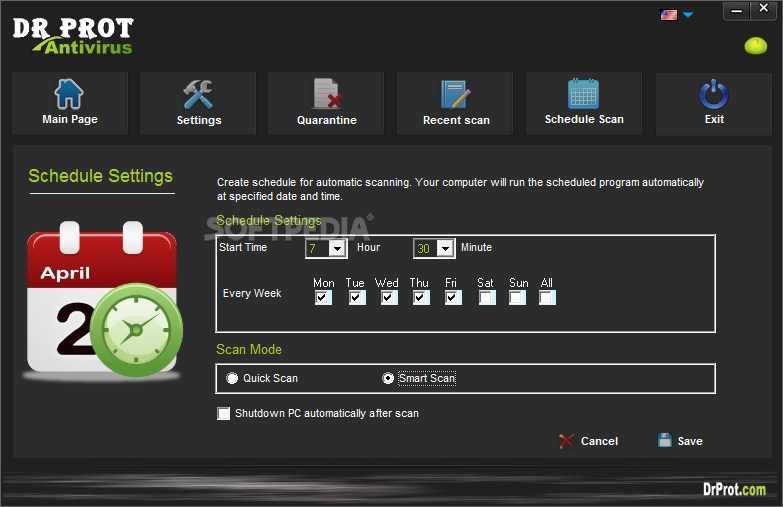The image size is (783, 507).
Task: Switch to Quarantine tab label
Action: (x=327, y=120)
